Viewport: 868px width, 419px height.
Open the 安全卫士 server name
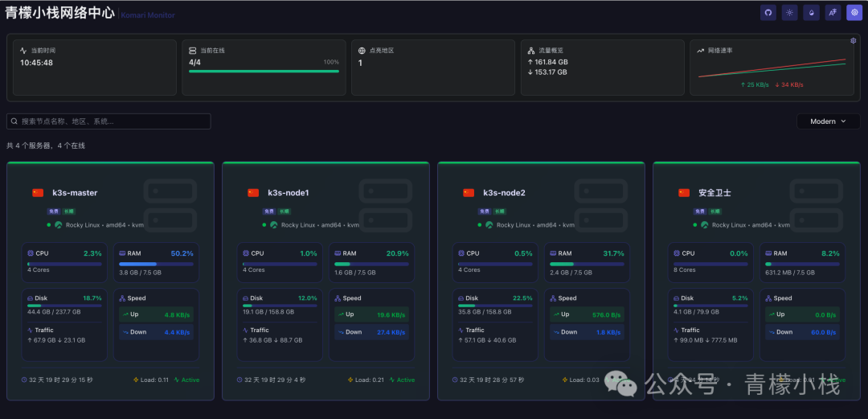[714, 193]
